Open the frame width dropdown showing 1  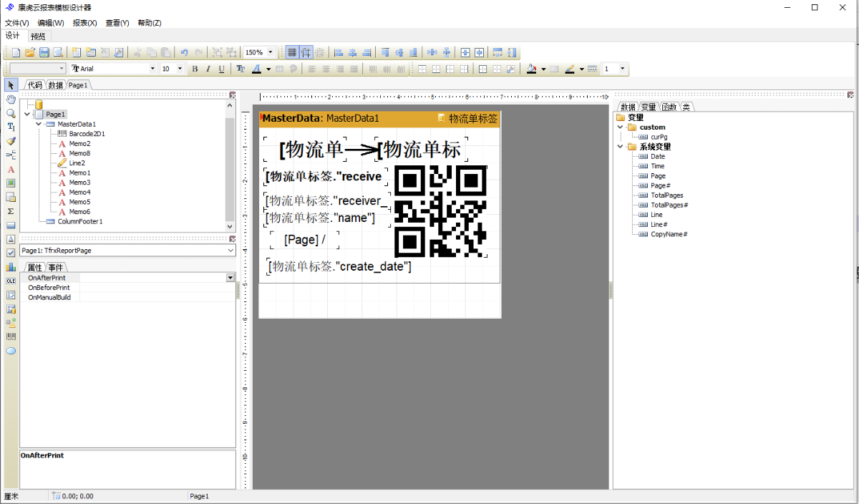point(622,69)
